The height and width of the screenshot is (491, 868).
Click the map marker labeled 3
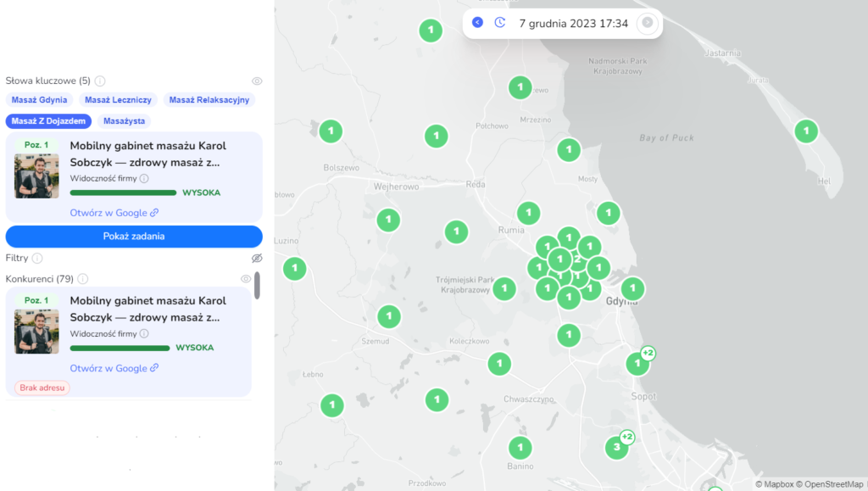(x=616, y=448)
